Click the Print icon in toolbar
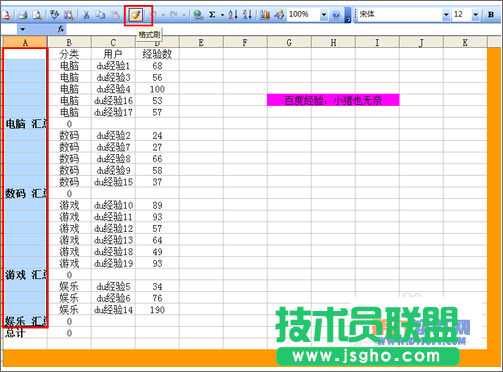Viewport: 503px width, 372px height. point(23,15)
